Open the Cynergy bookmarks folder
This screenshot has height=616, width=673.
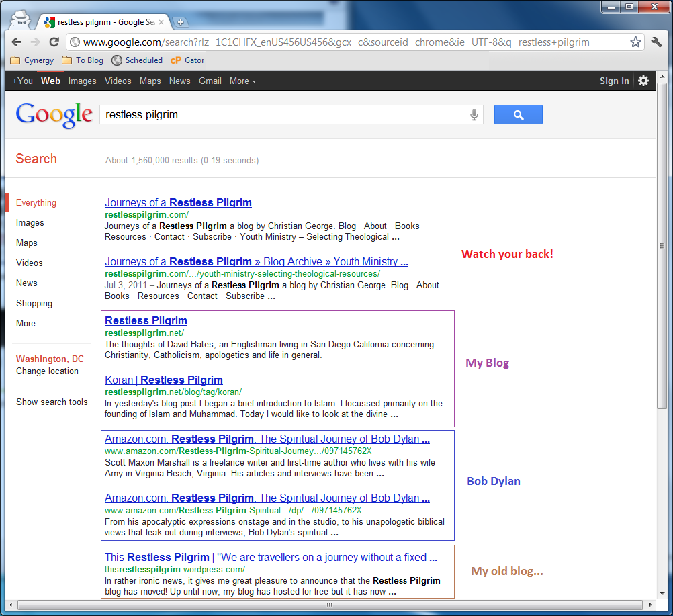(x=32, y=60)
